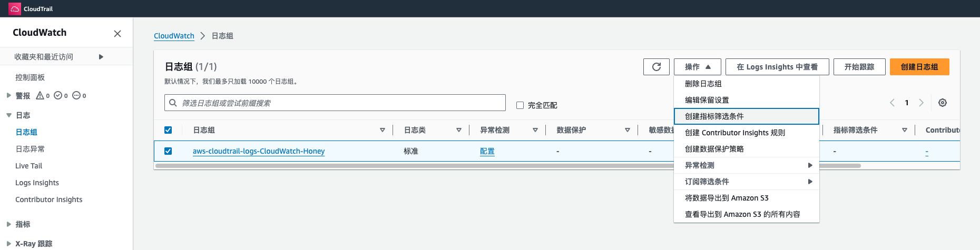The image size is (980, 250).
Task: Collapse the 操作 dropdown menu
Action: (x=697, y=67)
